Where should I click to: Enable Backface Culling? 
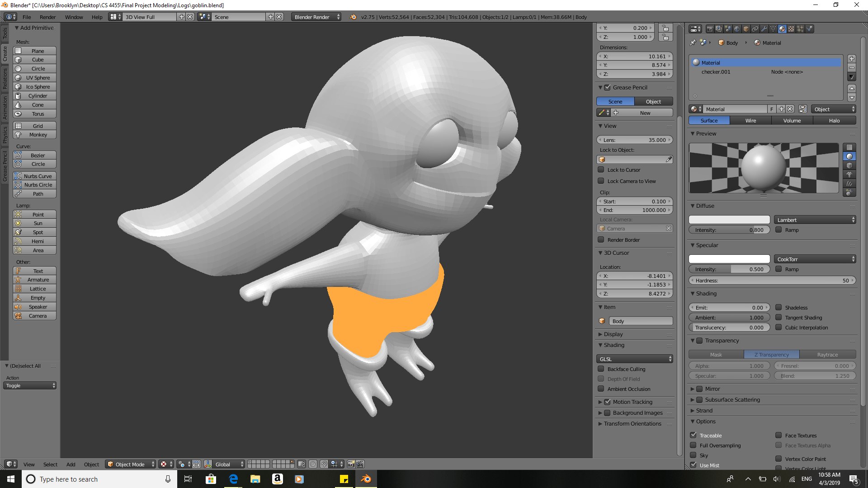[x=601, y=369]
